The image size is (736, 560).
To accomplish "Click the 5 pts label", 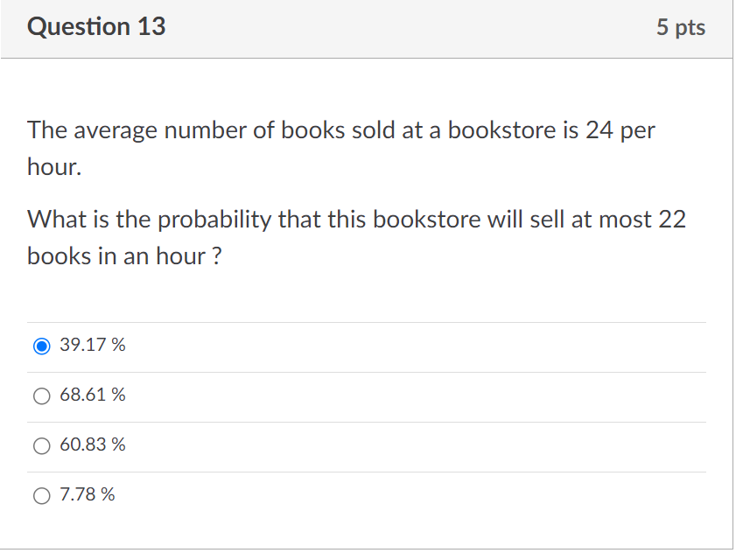I will coord(683,26).
